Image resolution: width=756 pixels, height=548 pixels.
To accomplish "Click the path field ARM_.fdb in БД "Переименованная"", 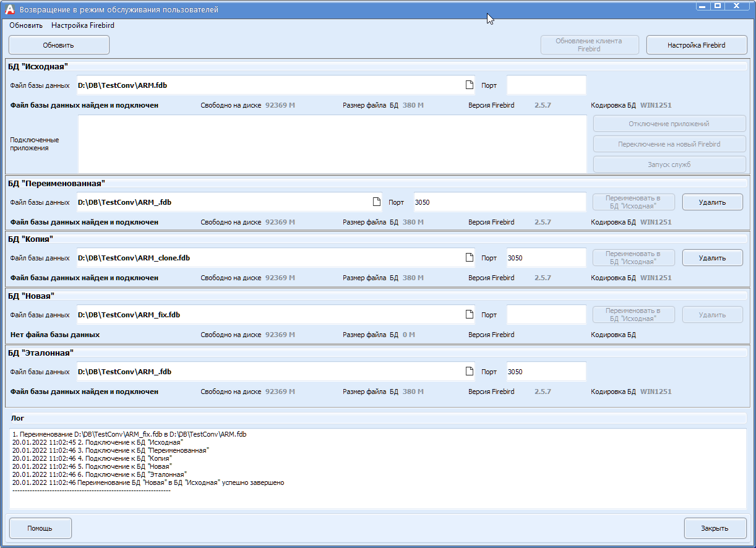I will (x=230, y=202).
